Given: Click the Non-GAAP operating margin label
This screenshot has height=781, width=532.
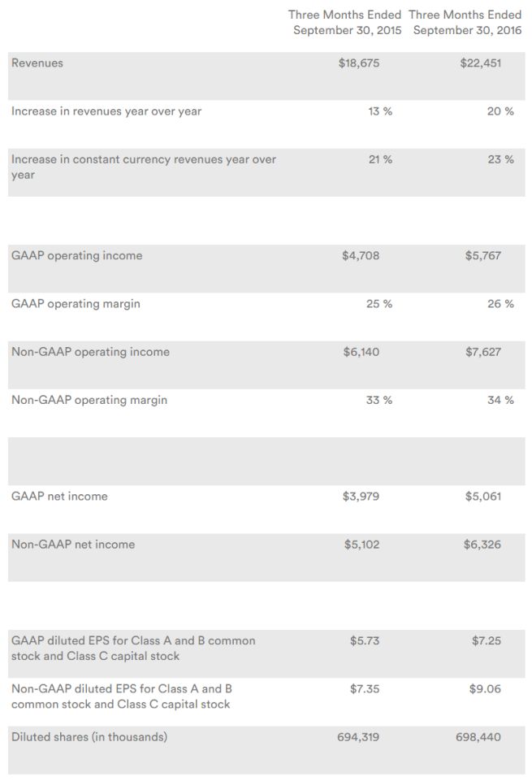Looking at the screenshot, I should pyautogui.click(x=89, y=400).
